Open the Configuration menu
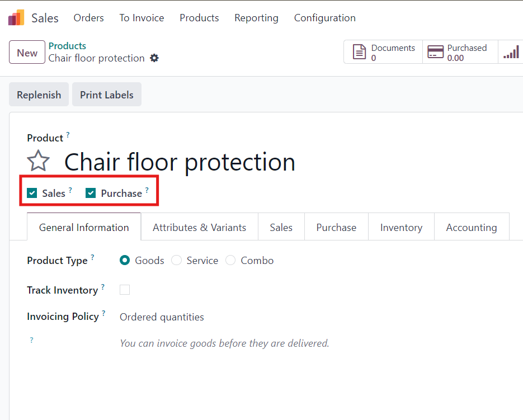 point(324,18)
